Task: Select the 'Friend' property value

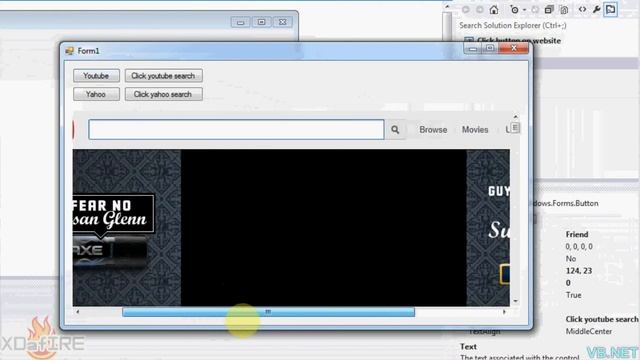Action: 577,234
